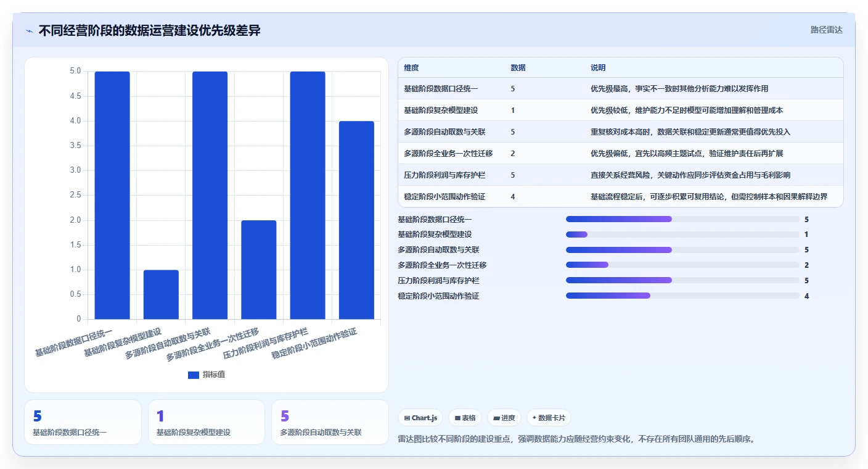Click table cell 基础阶段数据口径统一
868x469 pixels.
pyautogui.click(x=441, y=89)
